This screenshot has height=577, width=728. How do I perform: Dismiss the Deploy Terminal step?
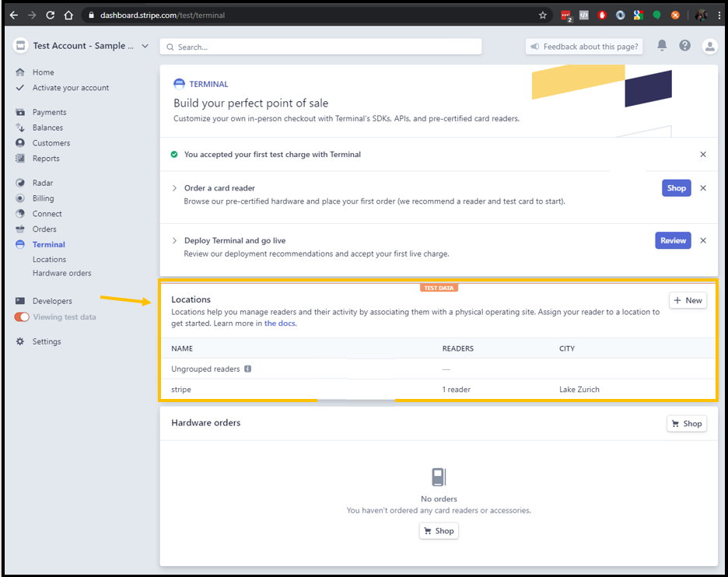(703, 240)
